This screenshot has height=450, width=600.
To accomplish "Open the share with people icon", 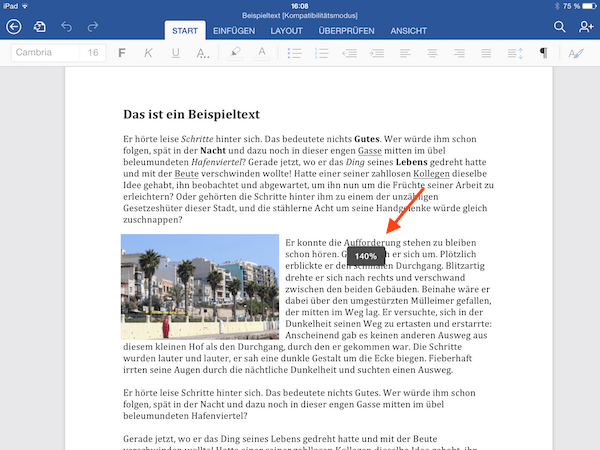I will pyautogui.click(x=586, y=27).
